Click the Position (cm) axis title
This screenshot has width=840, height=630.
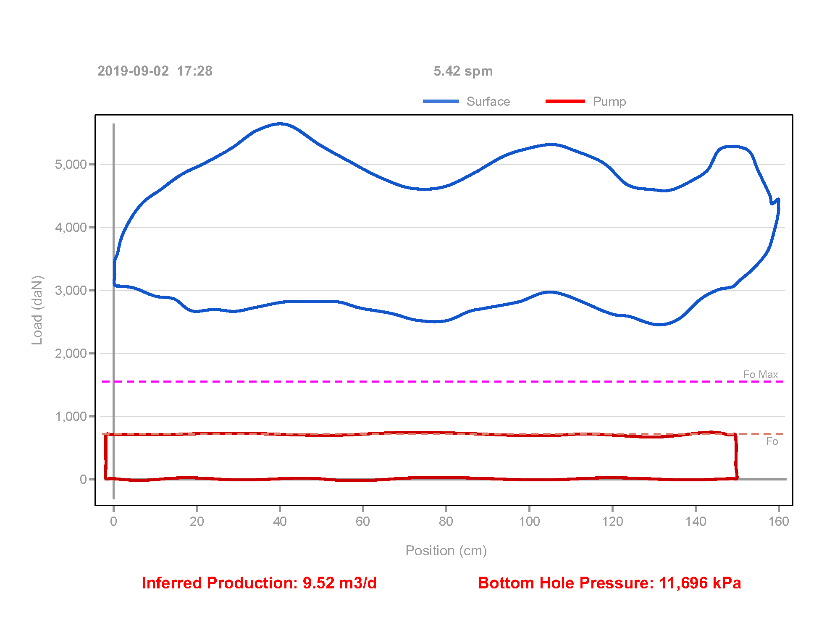446,551
